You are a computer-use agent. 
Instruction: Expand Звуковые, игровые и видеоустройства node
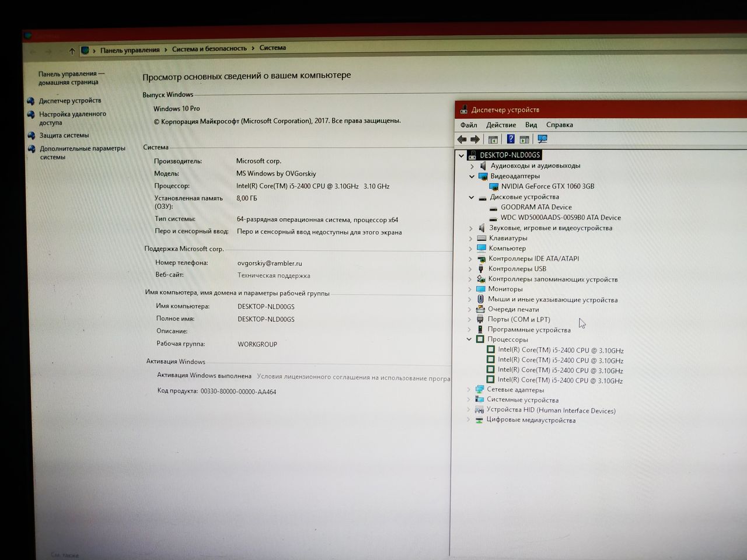pyautogui.click(x=471, y=228)
